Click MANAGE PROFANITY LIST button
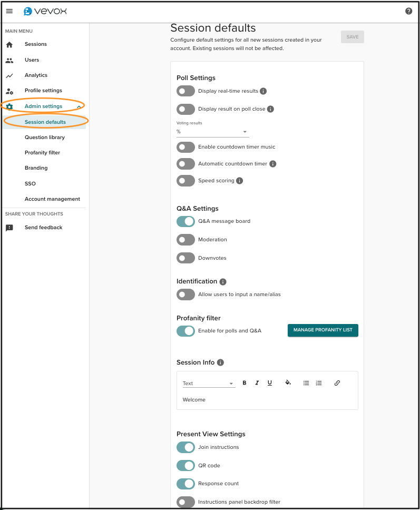Screen dimensions: 420x510 coord(323,330)
